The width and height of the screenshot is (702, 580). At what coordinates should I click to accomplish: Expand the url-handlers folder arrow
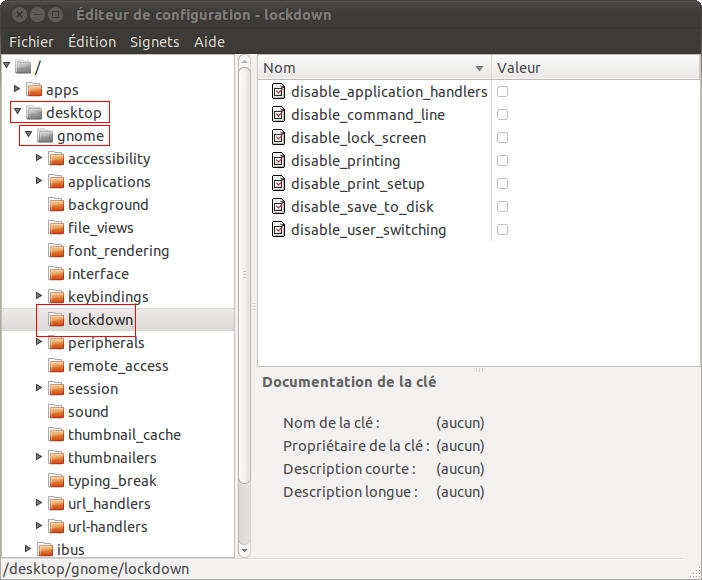(39, 525)
